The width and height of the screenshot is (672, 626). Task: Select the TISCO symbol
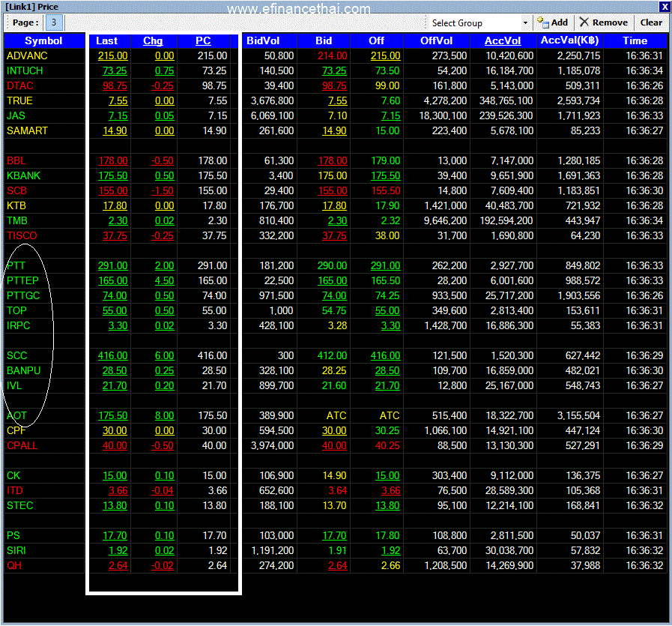click(22, 236)
